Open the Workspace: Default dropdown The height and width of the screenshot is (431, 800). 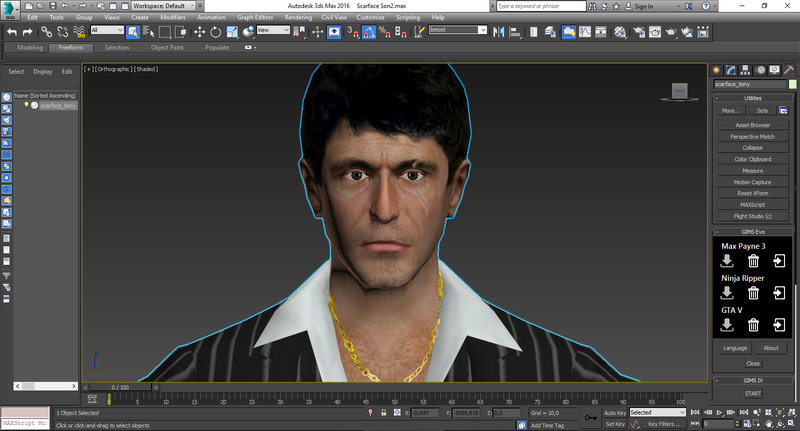click(163, 6)
